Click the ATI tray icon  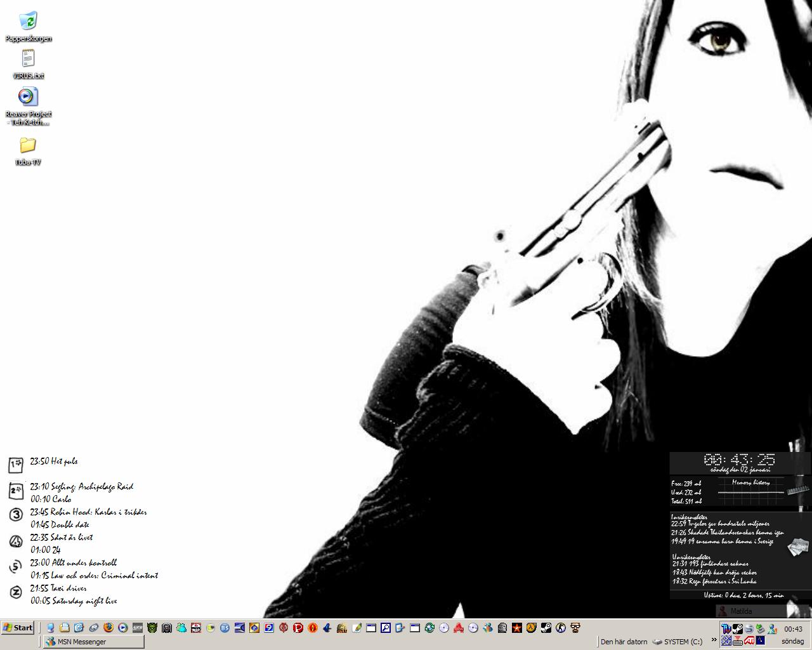pyautogui.click(x=749, y=641)
